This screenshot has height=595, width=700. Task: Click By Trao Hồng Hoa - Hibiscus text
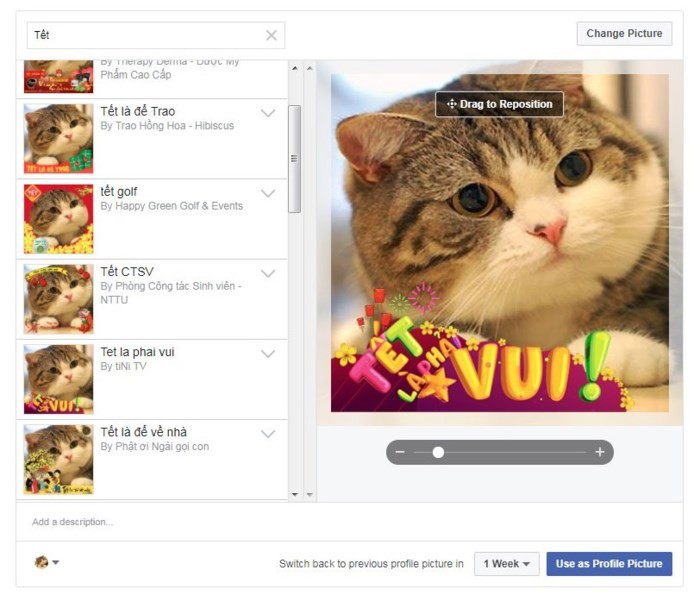pos(167,126)
